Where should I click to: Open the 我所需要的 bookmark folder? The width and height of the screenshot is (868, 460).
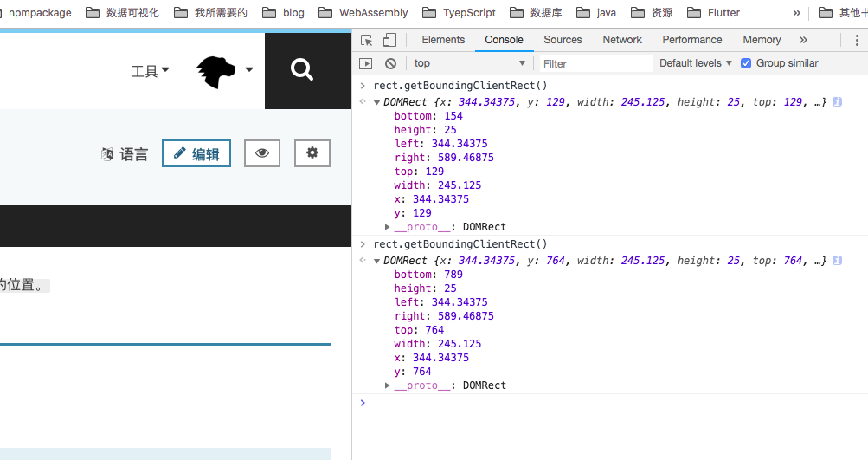tap(210, 13)
